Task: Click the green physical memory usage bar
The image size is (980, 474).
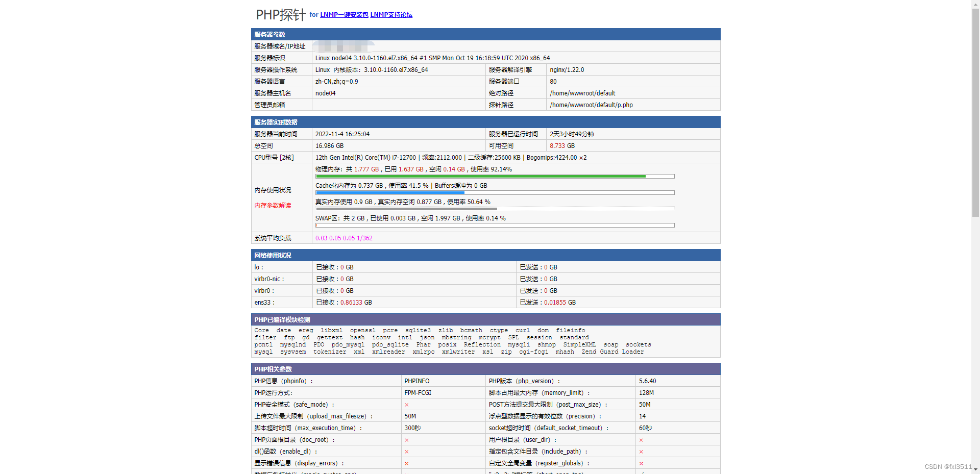Action: point(495,177)
